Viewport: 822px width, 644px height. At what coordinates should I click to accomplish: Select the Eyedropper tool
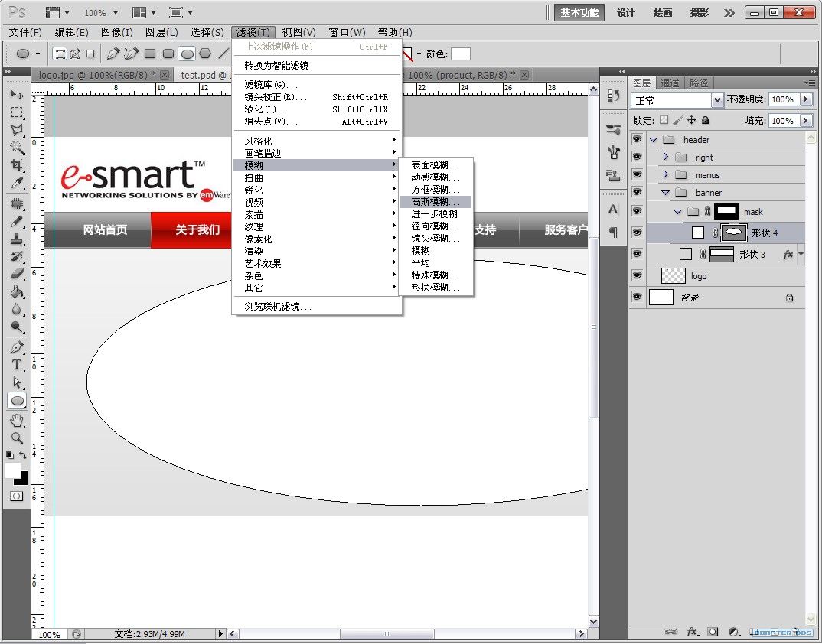pos(17,183)
